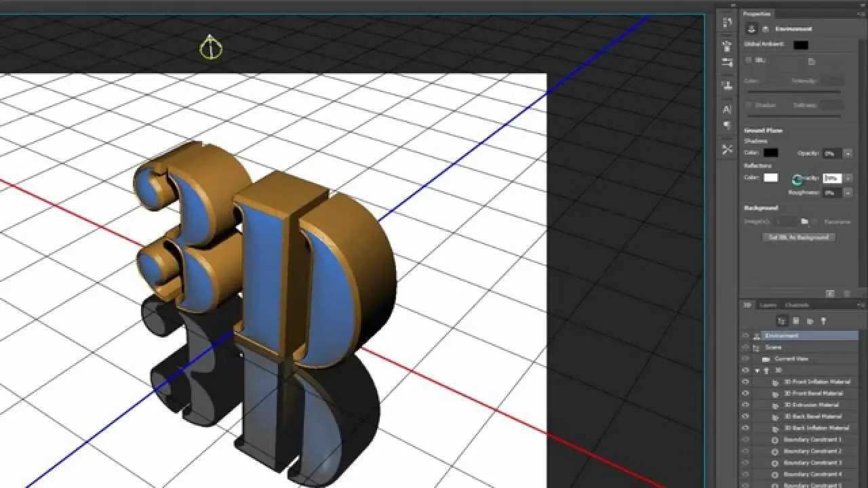This screenshot has width=868, height=488.
Task: Filter the 3D panel by materials
Action: 810,321
